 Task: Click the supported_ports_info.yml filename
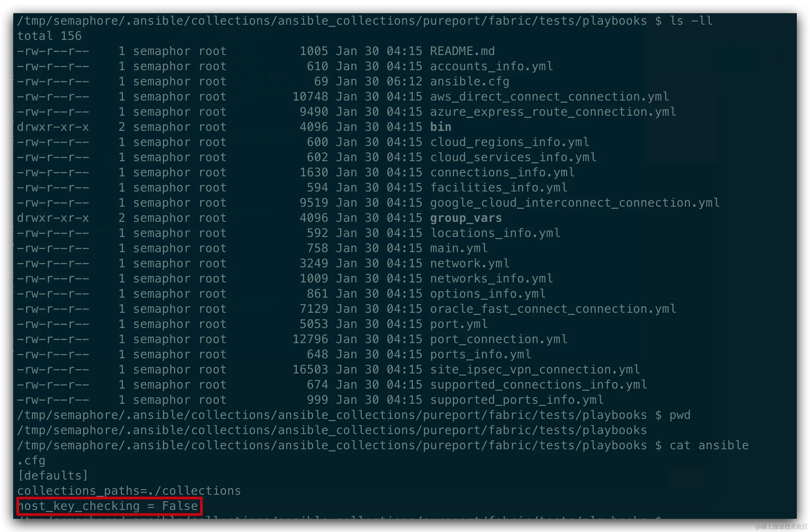517,399
